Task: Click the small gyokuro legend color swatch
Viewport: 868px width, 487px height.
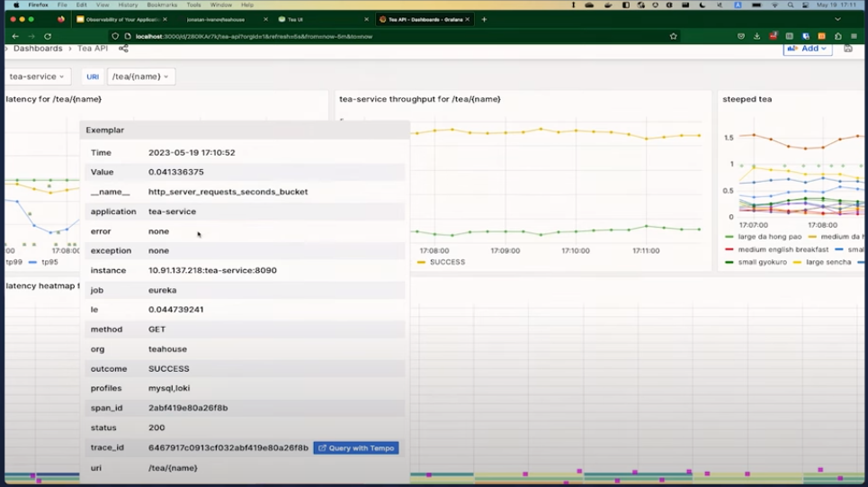Action: click(x=729, y=262)
